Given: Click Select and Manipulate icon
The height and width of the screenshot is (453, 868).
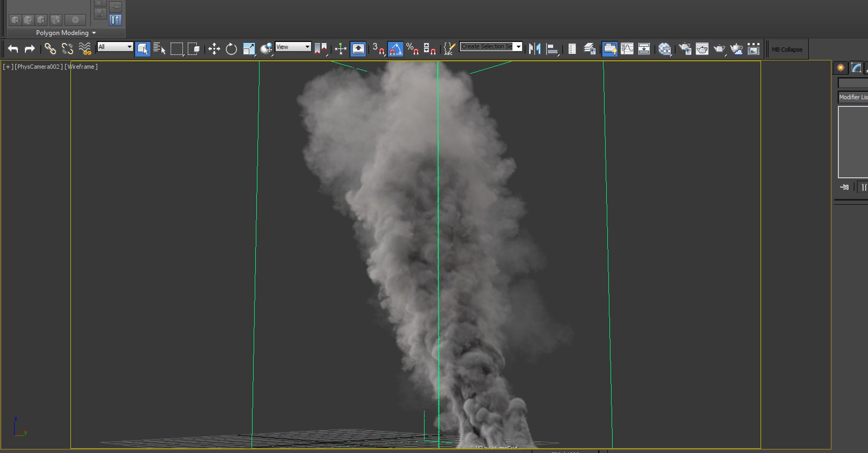Looking at the screenshot, I should (340, 49).
